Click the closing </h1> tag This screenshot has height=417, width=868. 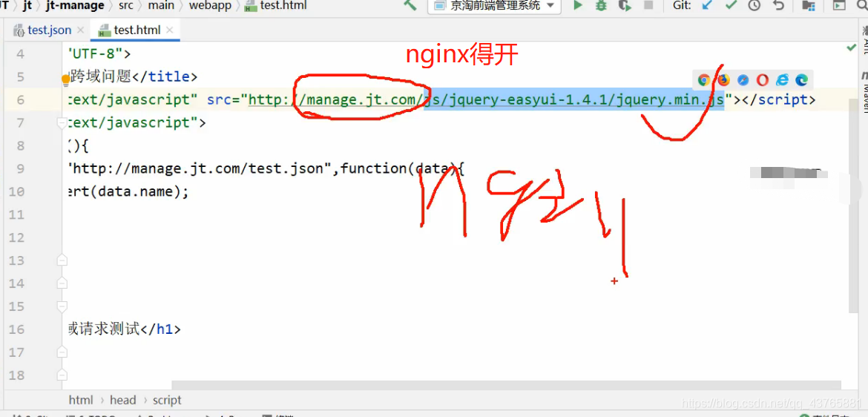click(x=160, y=329)
